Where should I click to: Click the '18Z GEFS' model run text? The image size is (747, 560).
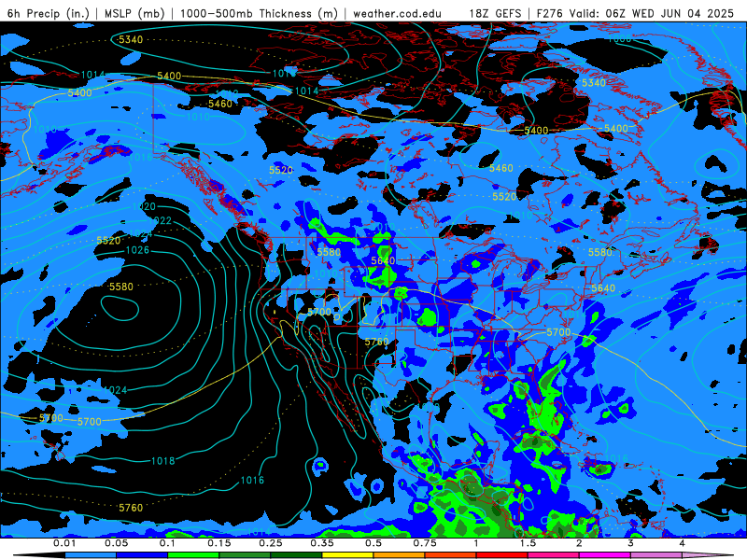pyautogui.click(x=496, y=13)
